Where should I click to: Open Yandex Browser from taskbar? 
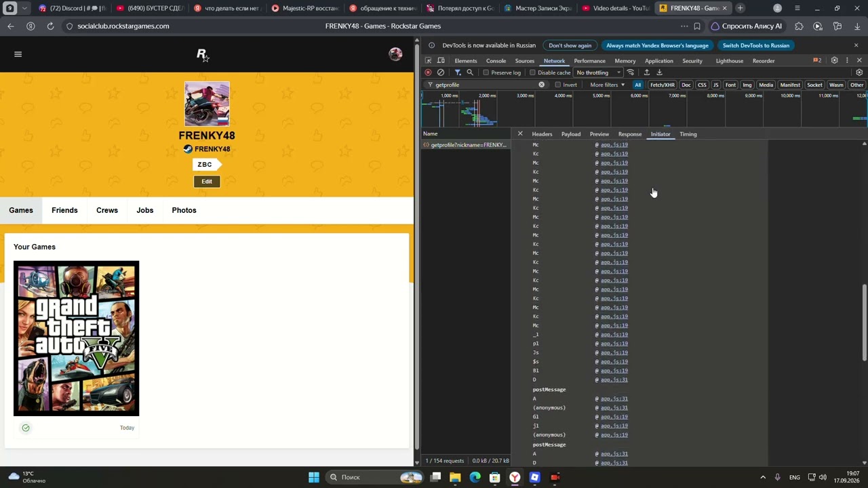(515, 477)
